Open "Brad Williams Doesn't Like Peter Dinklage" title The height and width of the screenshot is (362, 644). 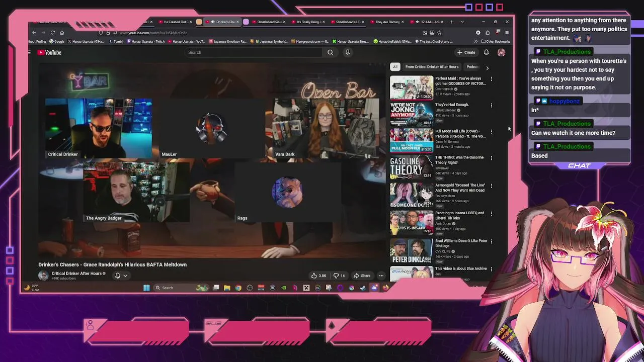[x=461, y=243]
